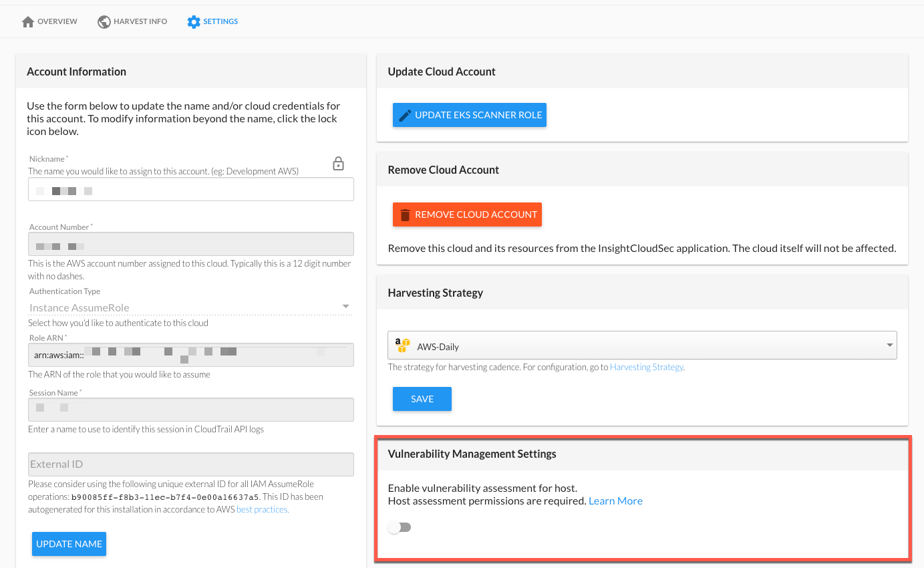Click the External ID field
The height and width of the screenshot is (568, 924).
click(x=191, y=464)
